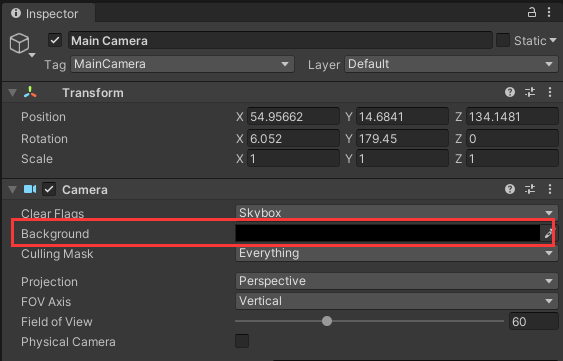
Task: Edit the Main Camera name field
Action: pos(280,40)
